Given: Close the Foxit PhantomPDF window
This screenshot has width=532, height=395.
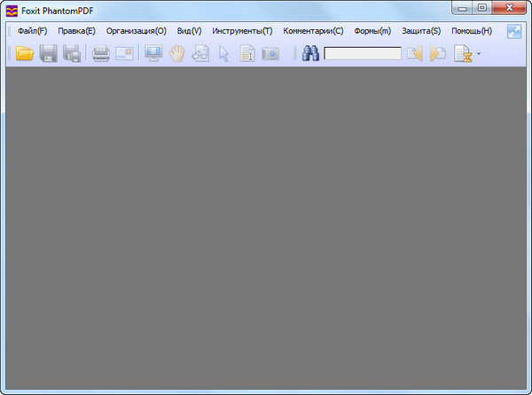Looking at the screenshot, I should tap(509, 8).
